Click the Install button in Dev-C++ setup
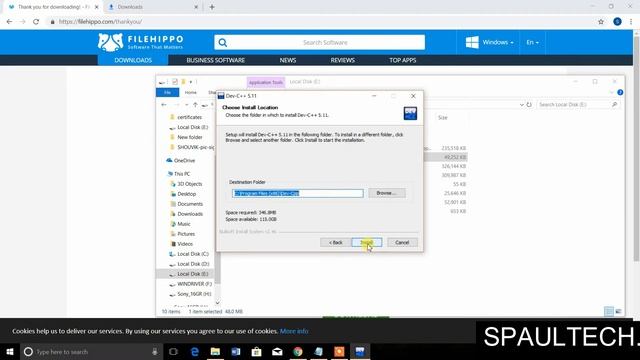The image size is (640, 360). point(367,242)
